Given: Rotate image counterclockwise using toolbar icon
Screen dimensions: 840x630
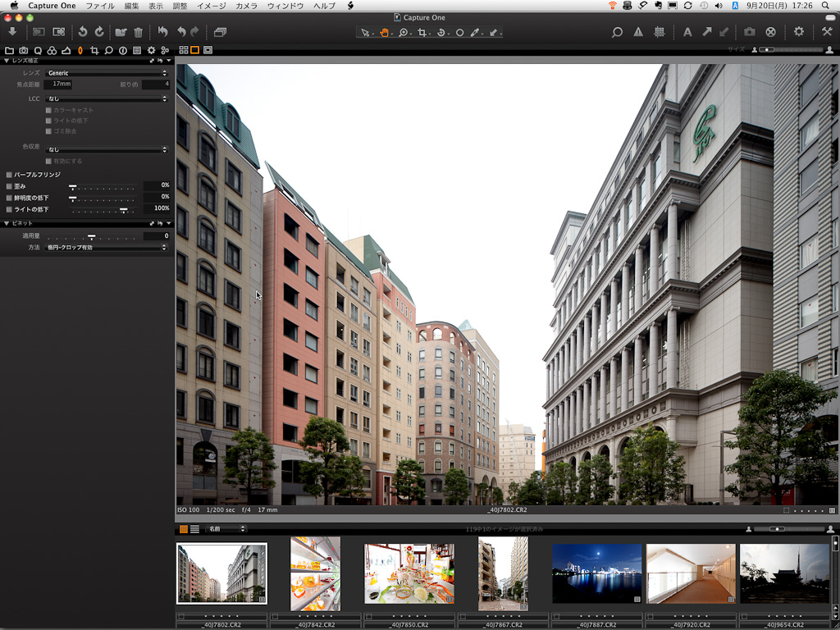Looking at the screenshot, I should [82, 32].
